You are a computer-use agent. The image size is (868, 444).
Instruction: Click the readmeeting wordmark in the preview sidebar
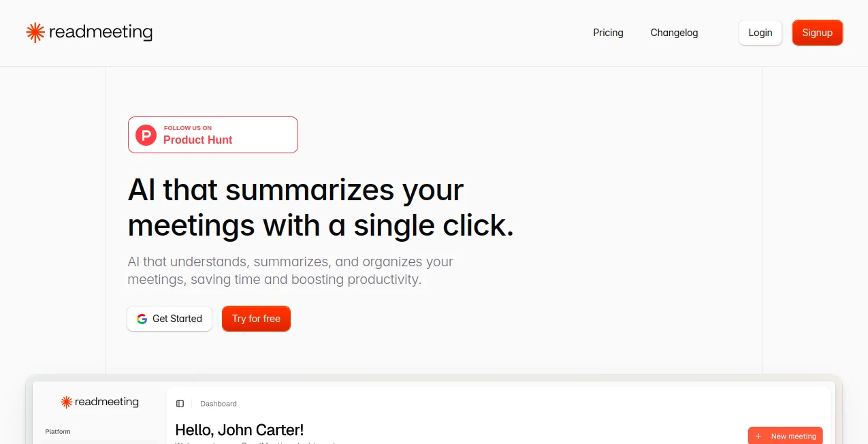pyautogui.click(x=106, y=402)
